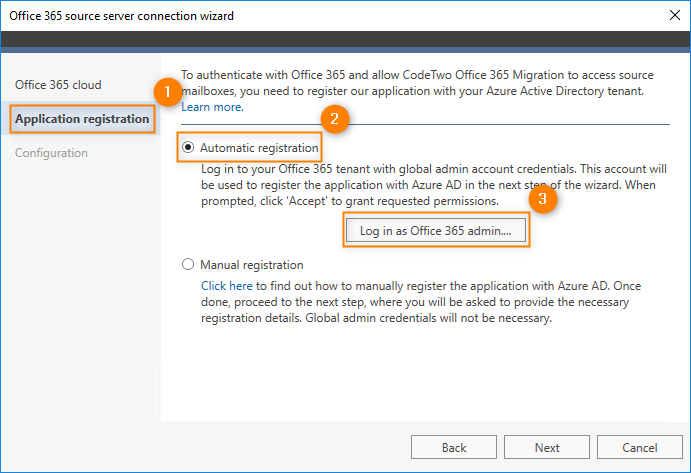The width and height of the screenshot is (691, 473).
Task: Select the Automatic registration radio button
Action: 188,147
